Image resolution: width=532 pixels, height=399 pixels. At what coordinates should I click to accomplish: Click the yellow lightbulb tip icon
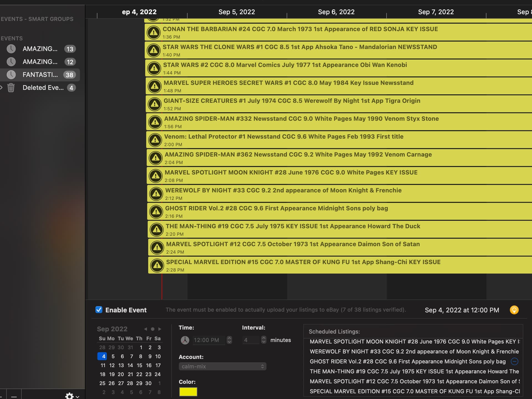click(x=514, y=310)
